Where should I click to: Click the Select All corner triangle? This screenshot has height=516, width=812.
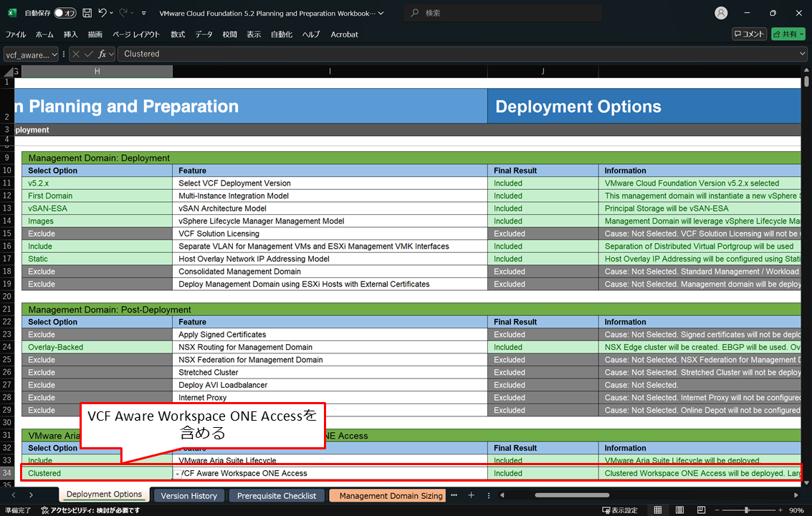point(9,72)
